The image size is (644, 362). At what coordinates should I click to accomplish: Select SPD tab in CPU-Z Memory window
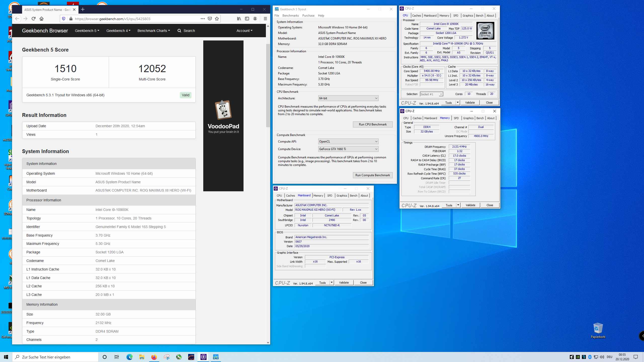[x=456, y=118]
